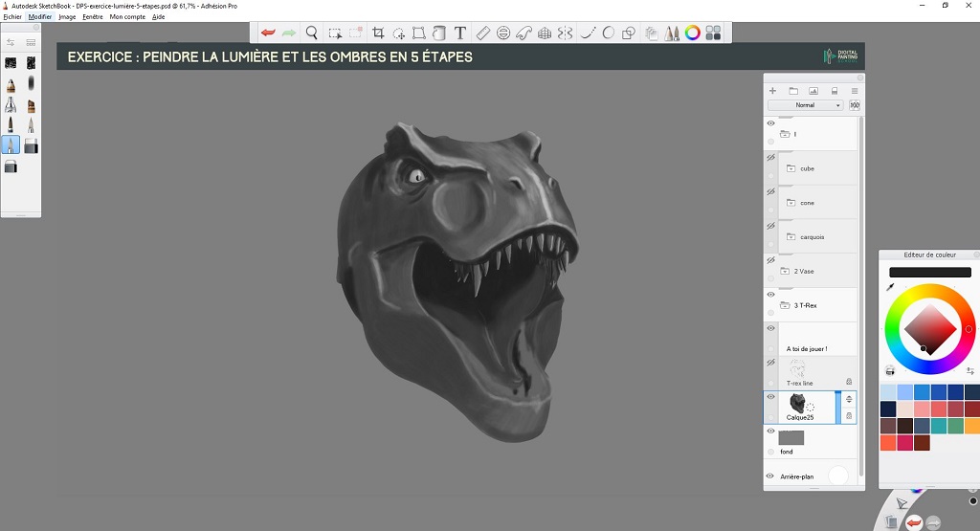
Task: Click the red Undo arrow
Action: point(269,33)
